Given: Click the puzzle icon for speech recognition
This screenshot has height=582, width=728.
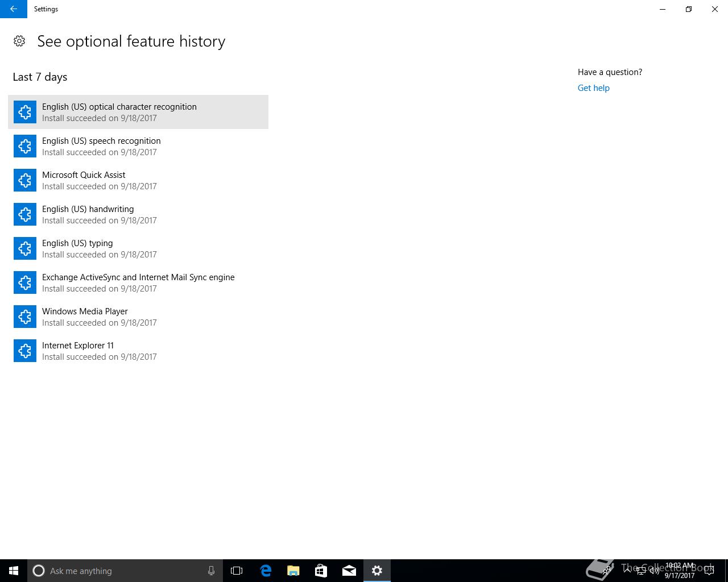Looking at the screenshot, I should [x=25, y=146].
